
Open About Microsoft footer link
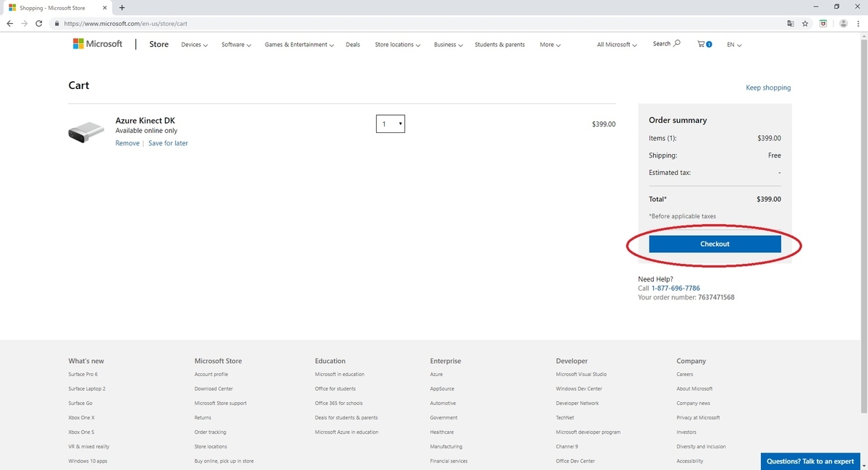pos(694,389)
